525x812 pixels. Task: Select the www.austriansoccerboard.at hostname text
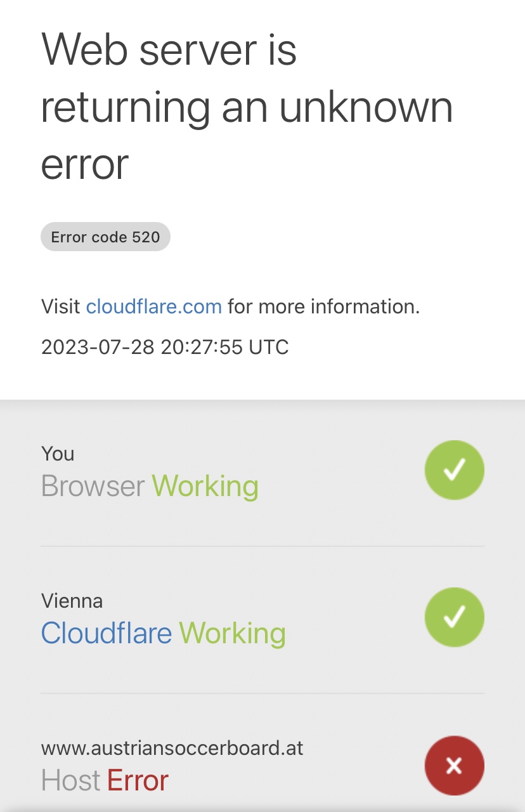[x=172, y=748]
